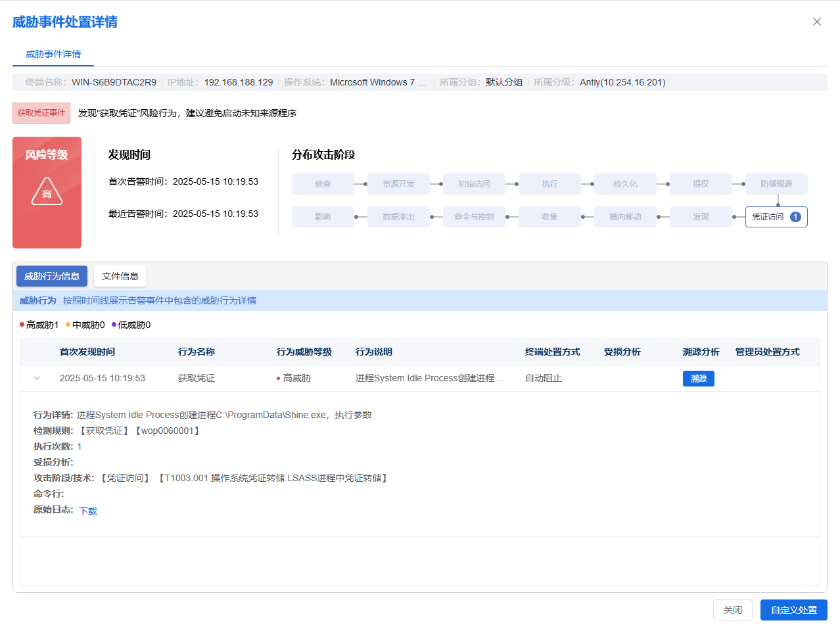Click the 溯源 trace button

point(698,379)
